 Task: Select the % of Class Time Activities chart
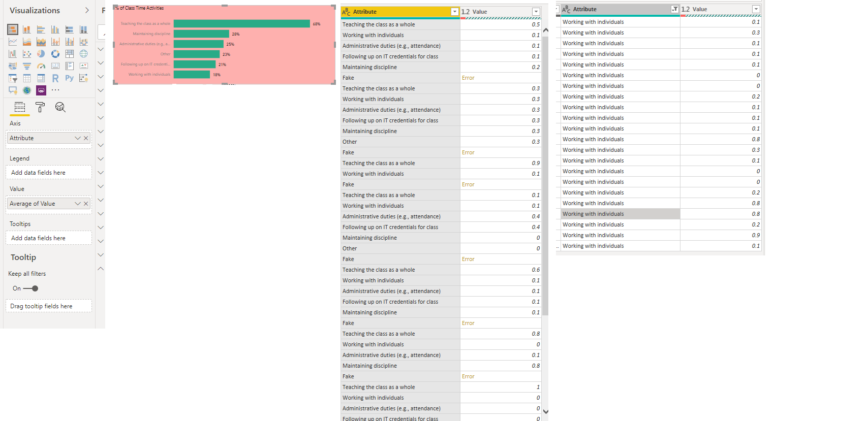pyautogui.click(x=224, y=45)
